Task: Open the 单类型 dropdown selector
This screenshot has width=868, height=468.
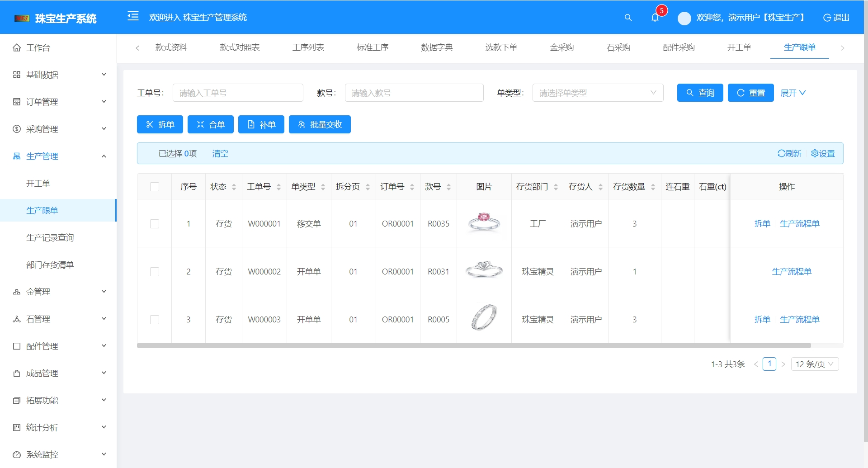Action: coord(598,93)
